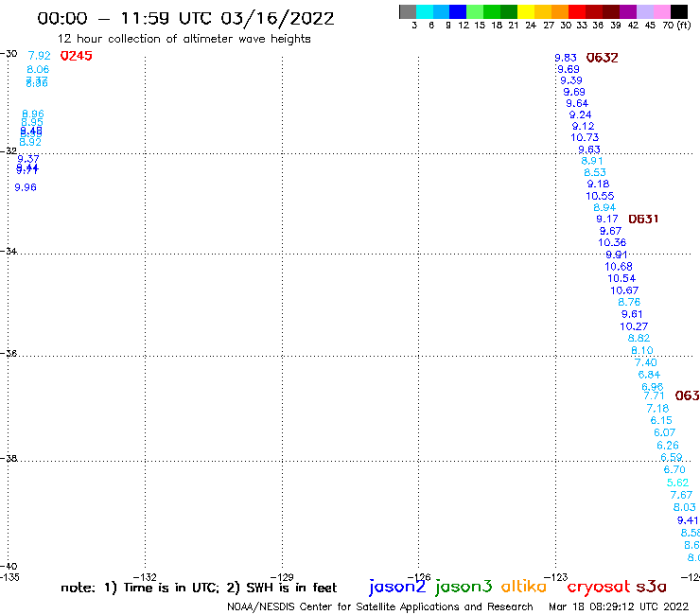
Task: Click the 6.84 wave height value
Action: click(649, 375)
